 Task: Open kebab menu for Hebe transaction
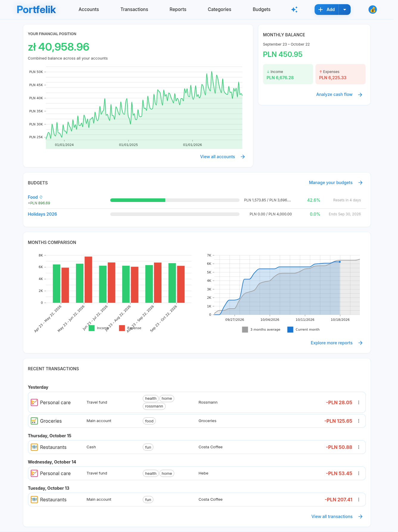[359, 473]
